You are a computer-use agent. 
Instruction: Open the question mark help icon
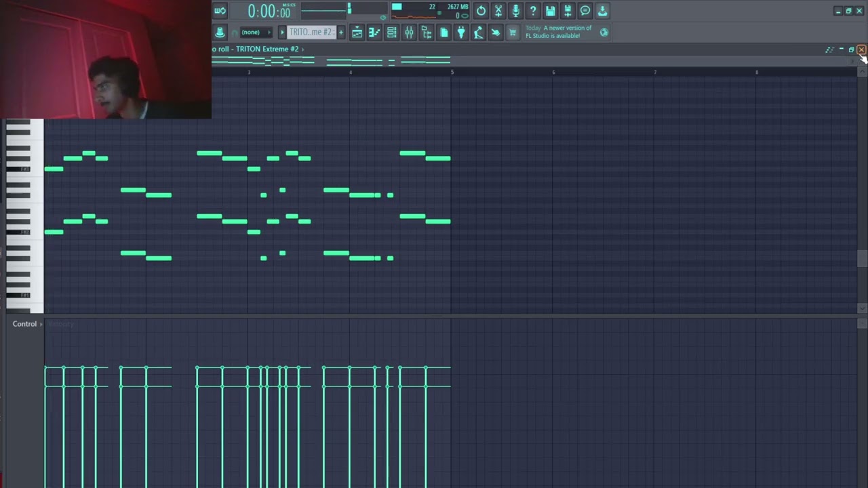point(533,11)
